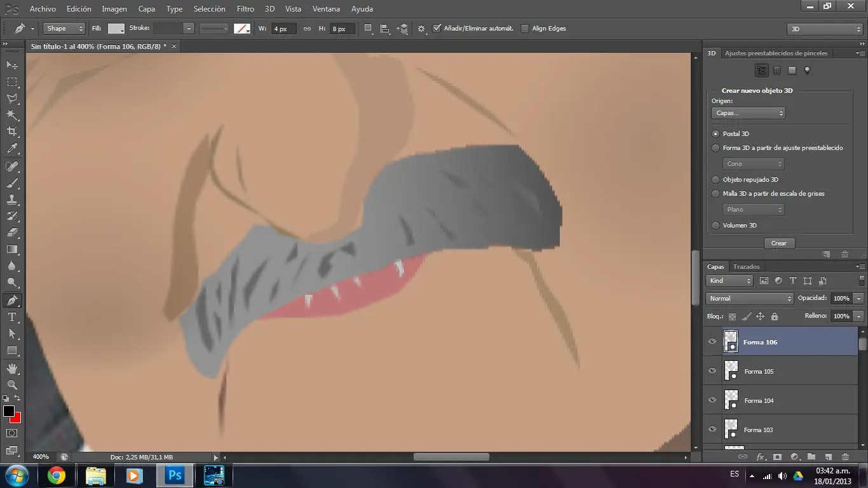The height and width of the screenshot is (488, 868).
Task: Select the Objeto repujado 3D option
Action: [x=716, y=180]
